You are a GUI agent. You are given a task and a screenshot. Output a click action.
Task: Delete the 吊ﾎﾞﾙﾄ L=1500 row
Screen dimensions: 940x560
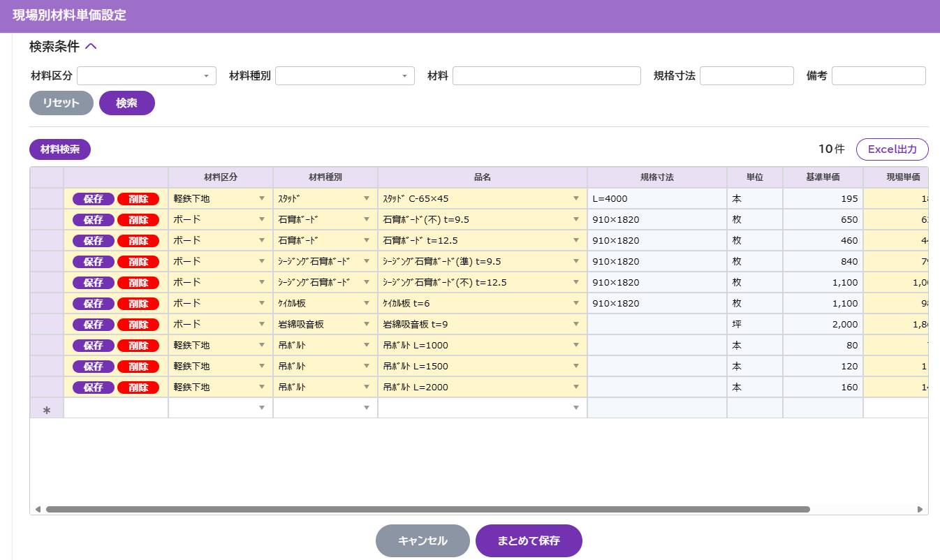point(138,367)
